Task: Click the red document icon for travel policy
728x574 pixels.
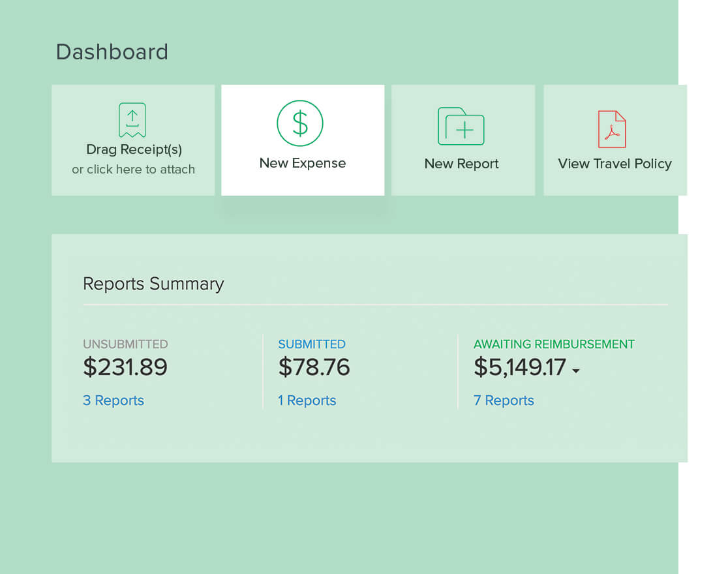Action: click(612, 128)
